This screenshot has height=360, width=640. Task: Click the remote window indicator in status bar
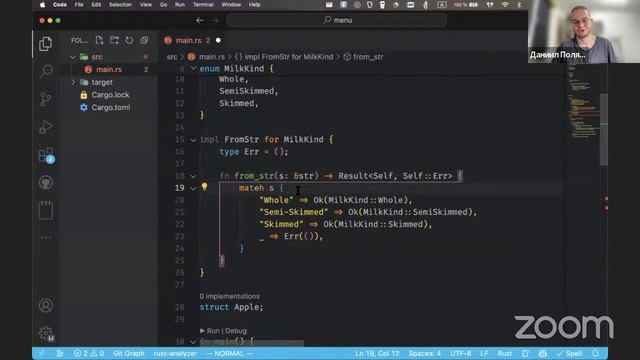(41, 353)
